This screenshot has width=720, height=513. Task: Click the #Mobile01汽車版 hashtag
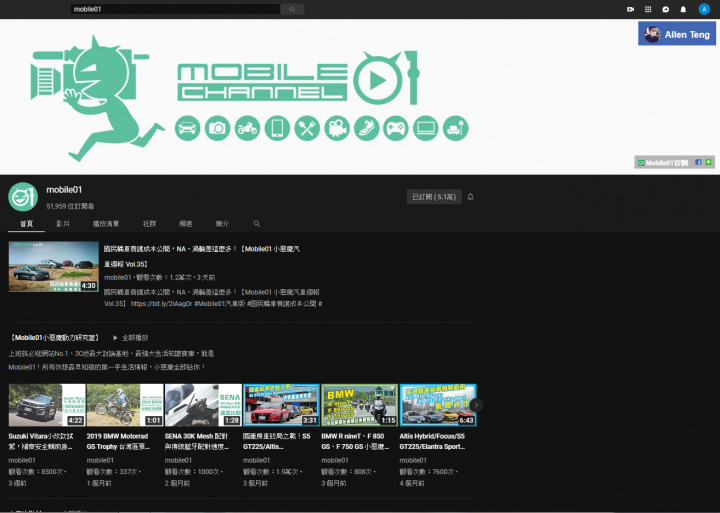click(219, 304)
